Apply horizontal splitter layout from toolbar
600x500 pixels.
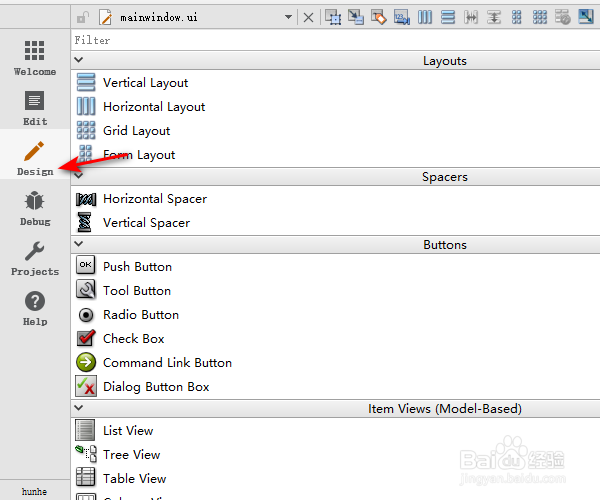coord(471,18)
